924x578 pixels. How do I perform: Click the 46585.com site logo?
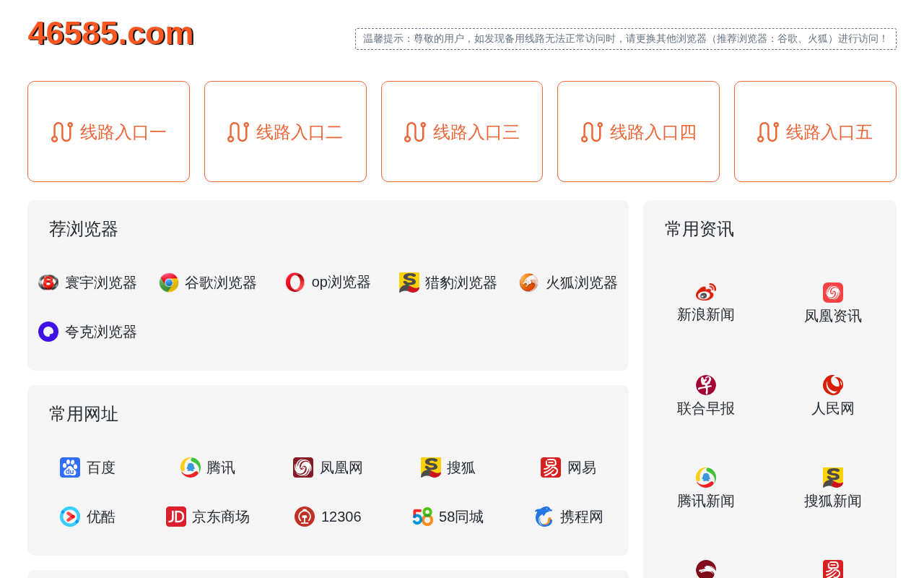[111, 33]
